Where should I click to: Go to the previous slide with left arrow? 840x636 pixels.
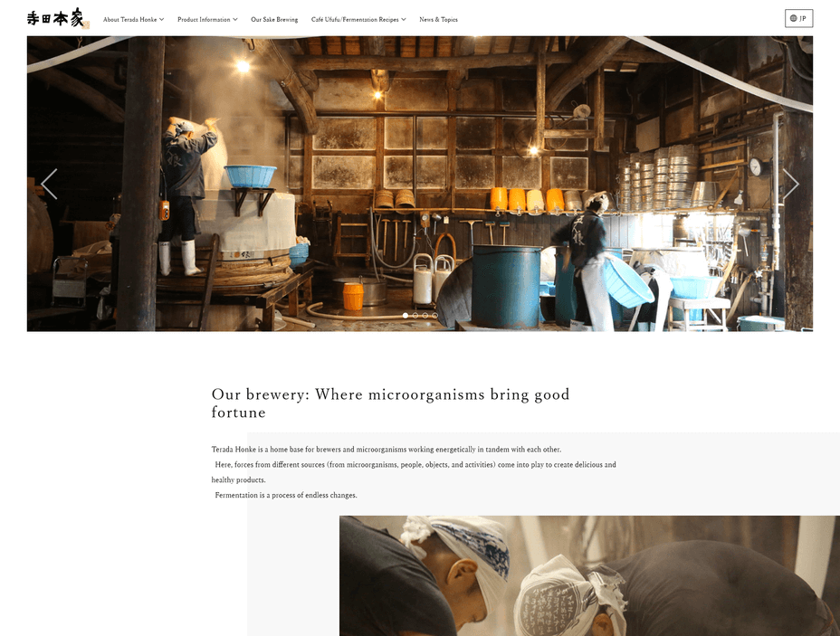49,185
